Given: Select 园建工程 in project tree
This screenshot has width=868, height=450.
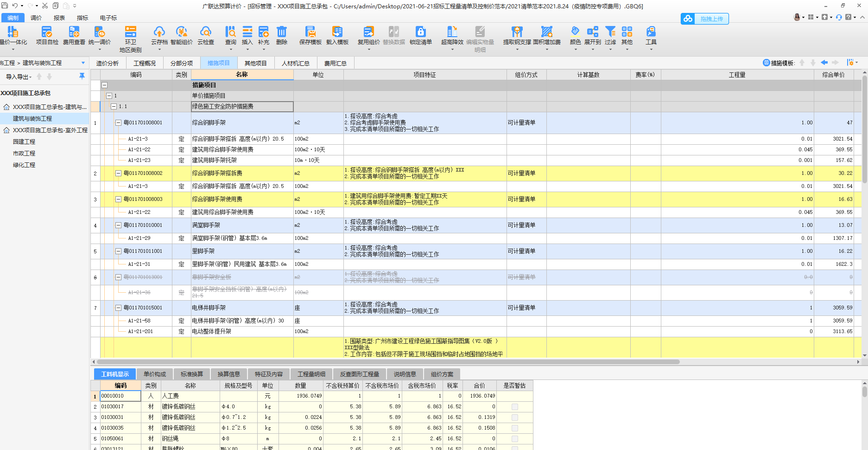Looking at the screenshot, I should tap(24, 142).
